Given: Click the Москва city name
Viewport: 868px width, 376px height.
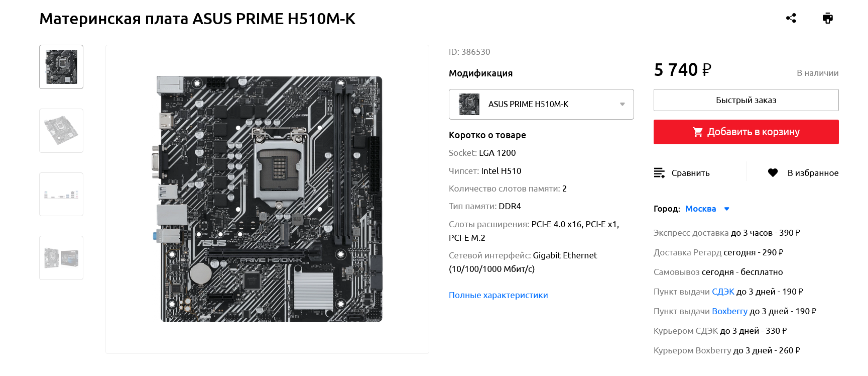Looking at the screenshot, I should [x=700, y=209].
